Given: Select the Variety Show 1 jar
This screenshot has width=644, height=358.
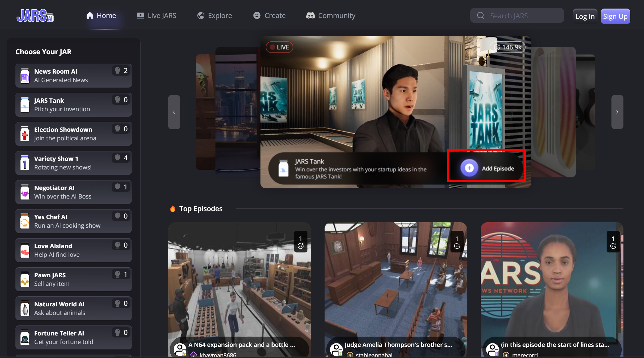Looking at the screenshot, I should click(x=74, y=163).
